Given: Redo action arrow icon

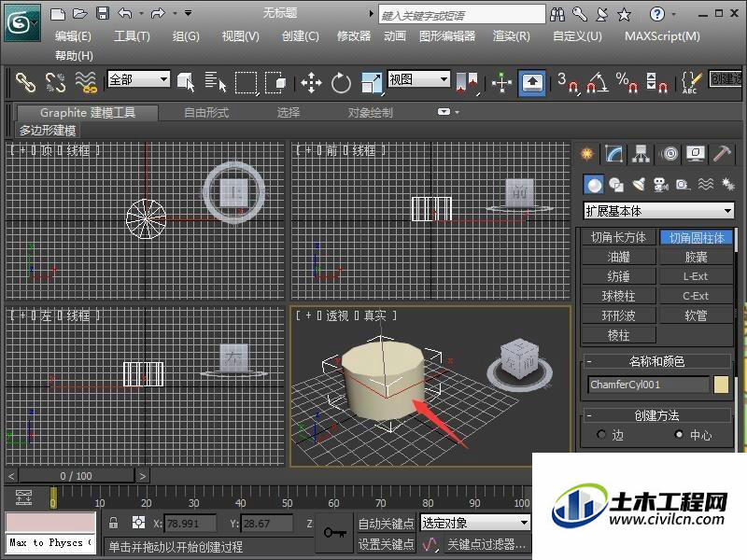Looking at the screenshot, I should pos(158,14).
